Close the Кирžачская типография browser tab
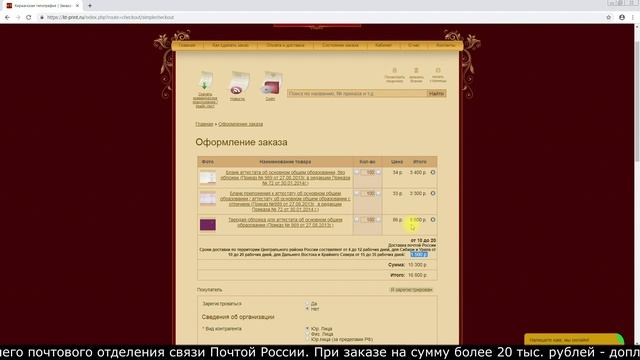Image resolution: width=640 pixels, height=360 pixels. coord(78,6)
